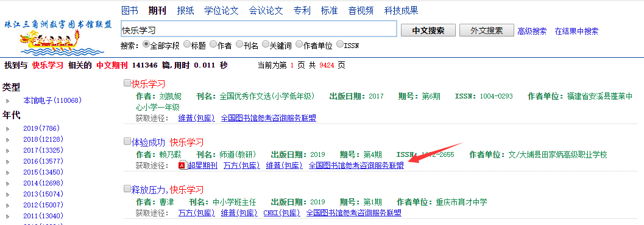Open 全国图书馆参考咨询服务联盟 for the 赖乃瑕 article

356,165
